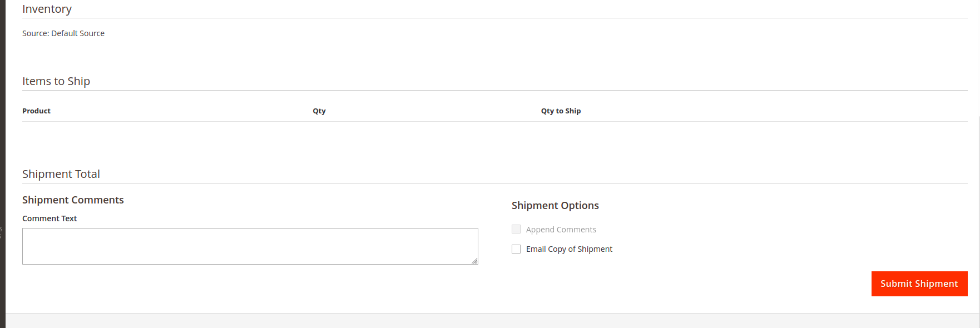Click the right page scrollbar
Screen dimensions: 980x328
click(977, 164)
